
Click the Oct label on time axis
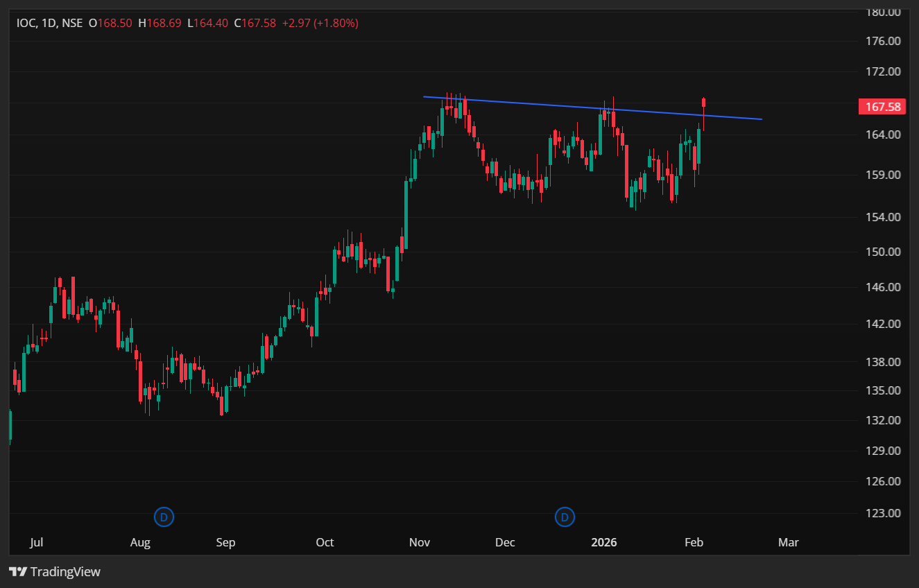[325, 542]
